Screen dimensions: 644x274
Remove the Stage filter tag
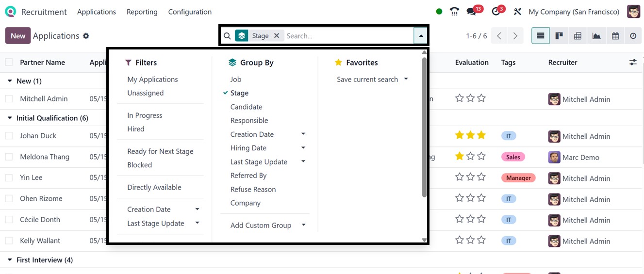(277, 35)
